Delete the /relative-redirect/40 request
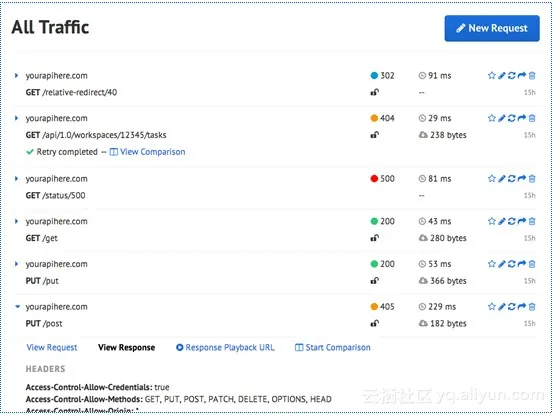The image size is (555, 415). tap(532, 75)
